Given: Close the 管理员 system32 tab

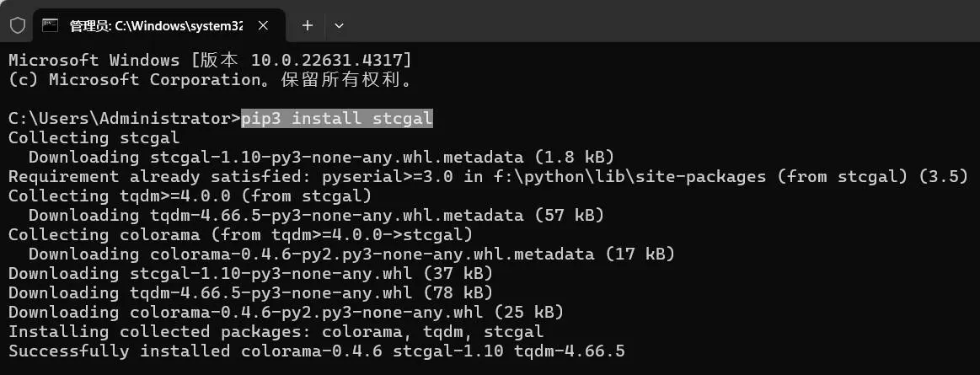Looking at the screenshot, I should [x=265, y=25].
